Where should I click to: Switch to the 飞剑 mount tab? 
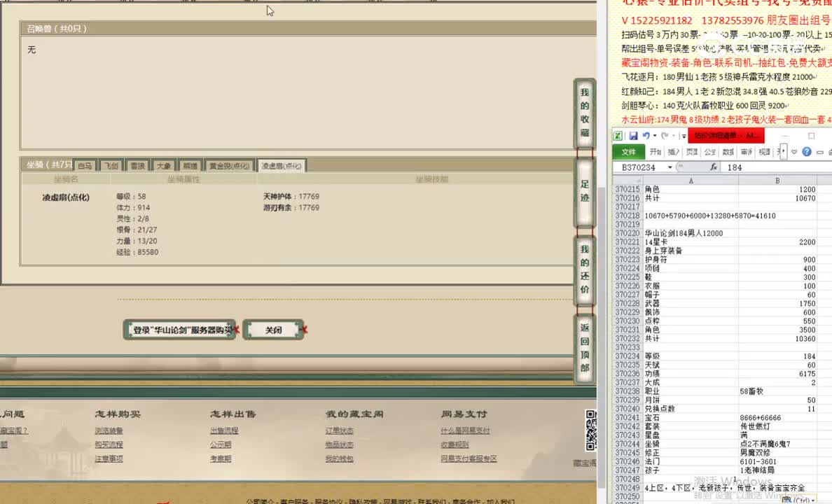coord(111,166)
